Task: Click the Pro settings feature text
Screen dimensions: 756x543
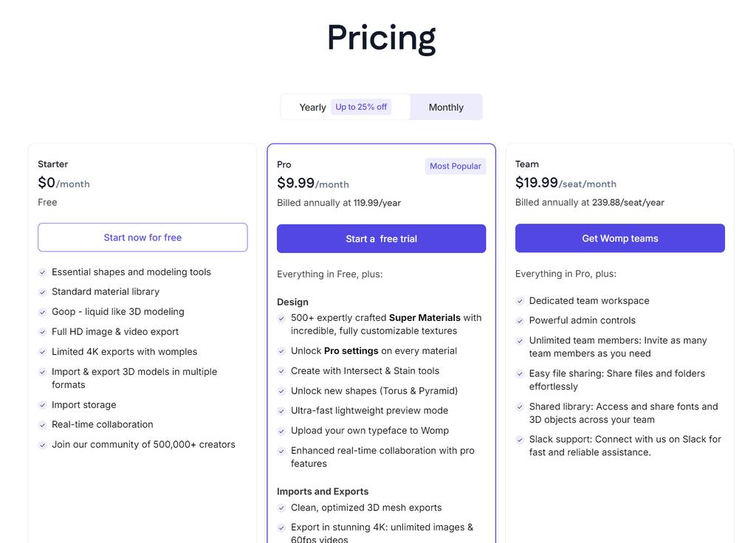Action: [351, 351]
